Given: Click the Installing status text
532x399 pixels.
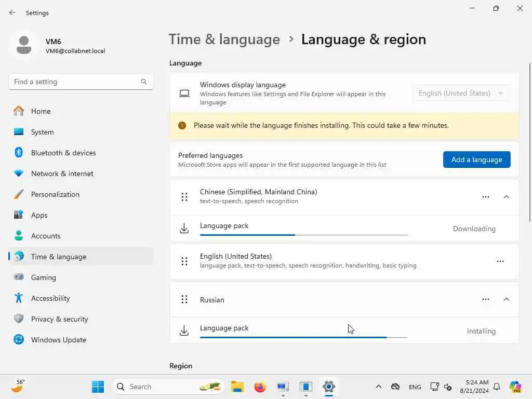Looking at the screenshot, I should tap(481, 331).
